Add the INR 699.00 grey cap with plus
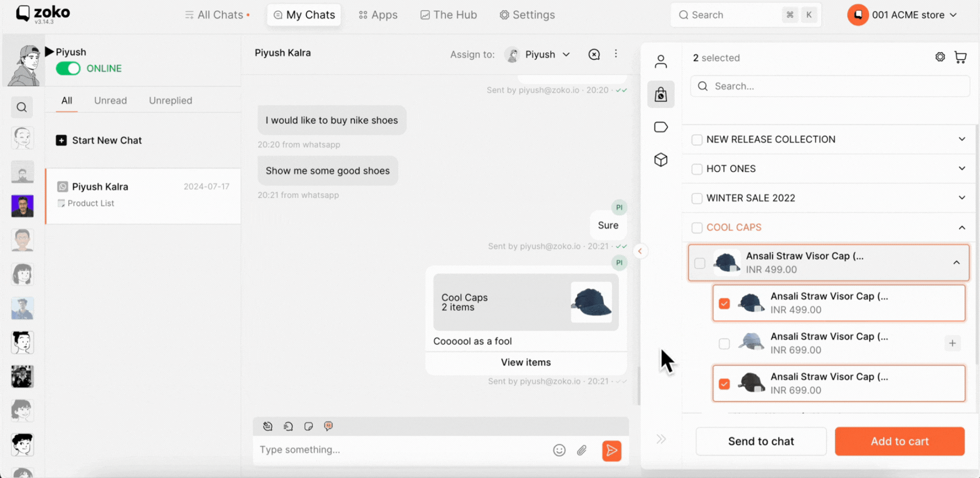This screenshot has width=980, height=478. coord(952,343)
